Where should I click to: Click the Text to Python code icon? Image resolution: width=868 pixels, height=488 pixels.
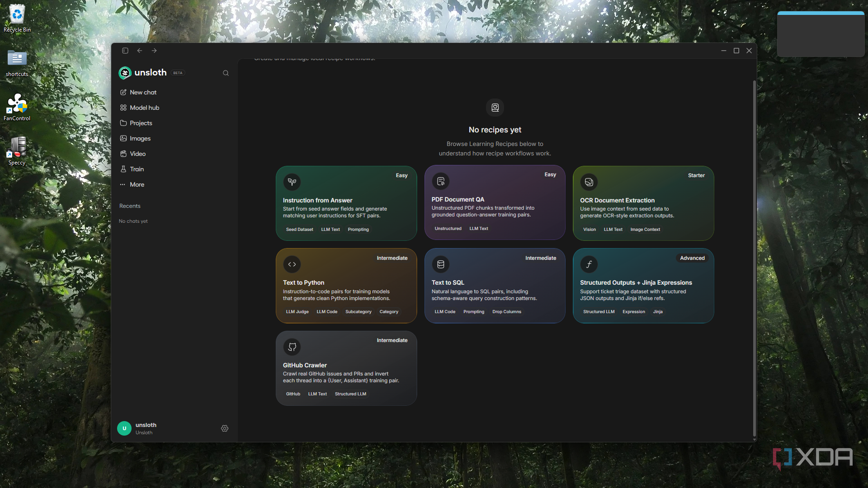tap(292, 264)
